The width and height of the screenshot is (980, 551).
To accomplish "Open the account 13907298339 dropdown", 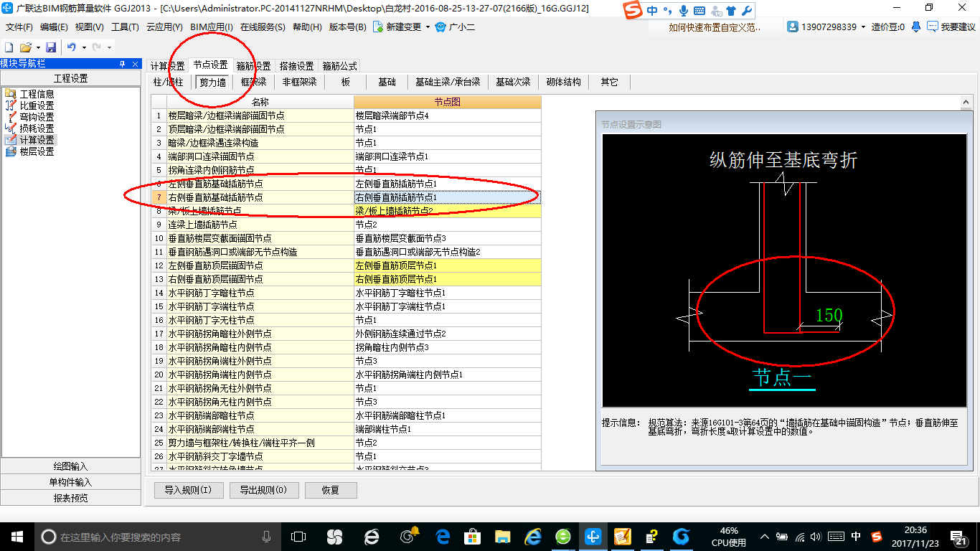I will point(864,27).
